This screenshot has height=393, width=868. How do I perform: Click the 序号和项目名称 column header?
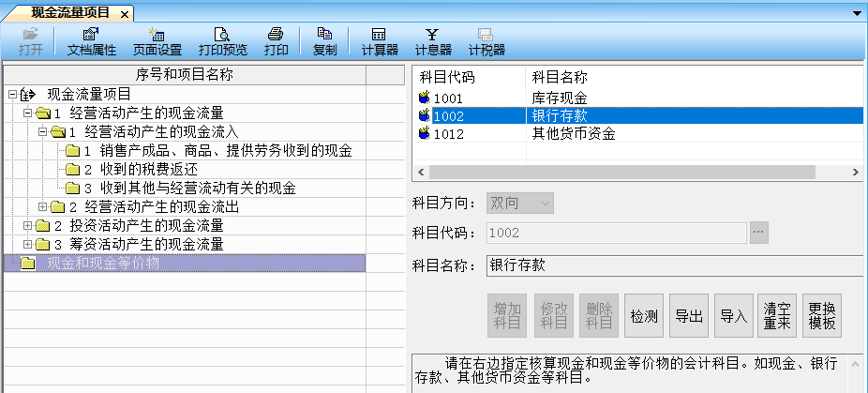pos(185,75)
